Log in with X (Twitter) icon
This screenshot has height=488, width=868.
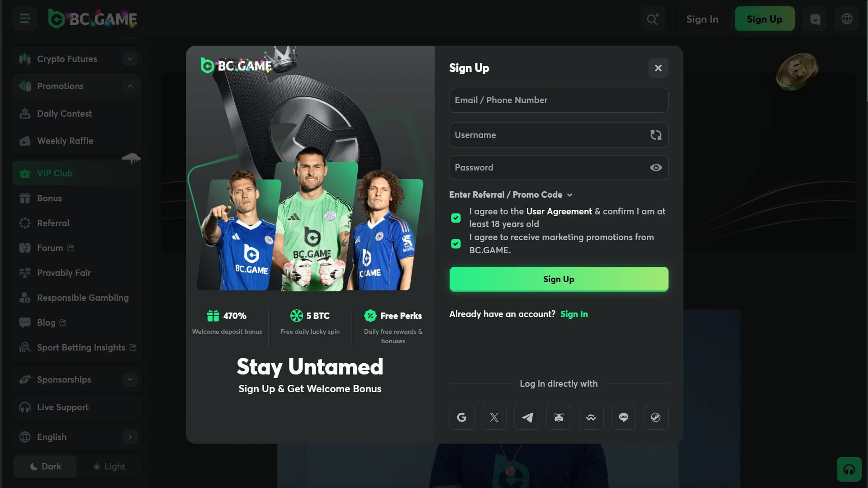pyautogui.click(x=494, y=417)
